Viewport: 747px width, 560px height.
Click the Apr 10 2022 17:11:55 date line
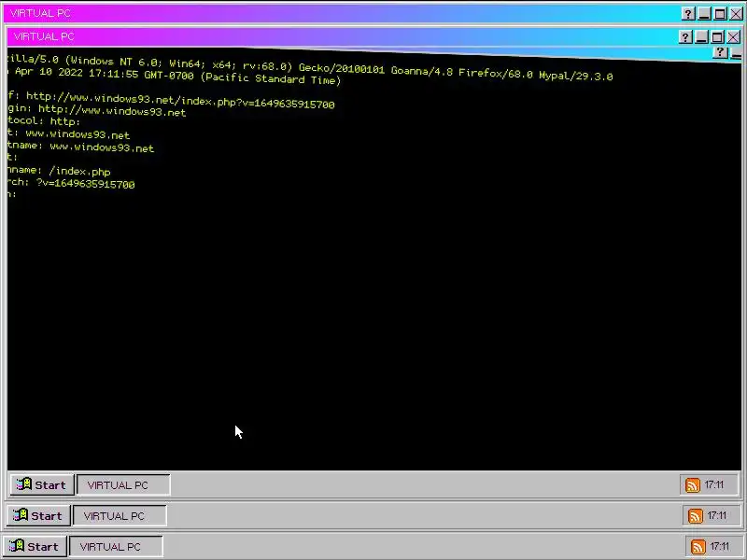tap(175, 76)
